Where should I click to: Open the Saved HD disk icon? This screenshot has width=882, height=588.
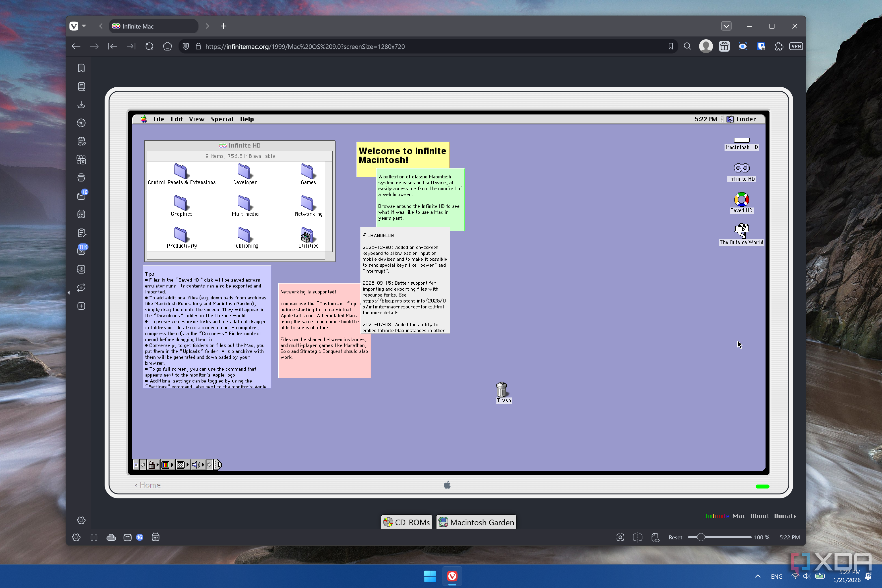[741, 200]
